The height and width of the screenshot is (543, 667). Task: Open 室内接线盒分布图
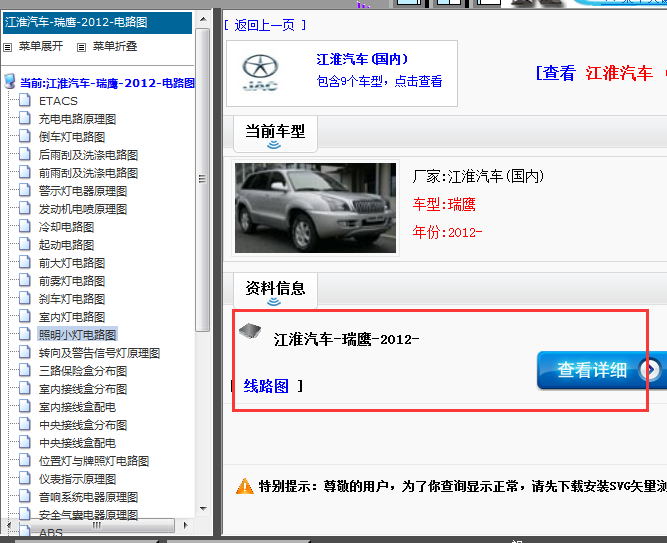point(83,389)
